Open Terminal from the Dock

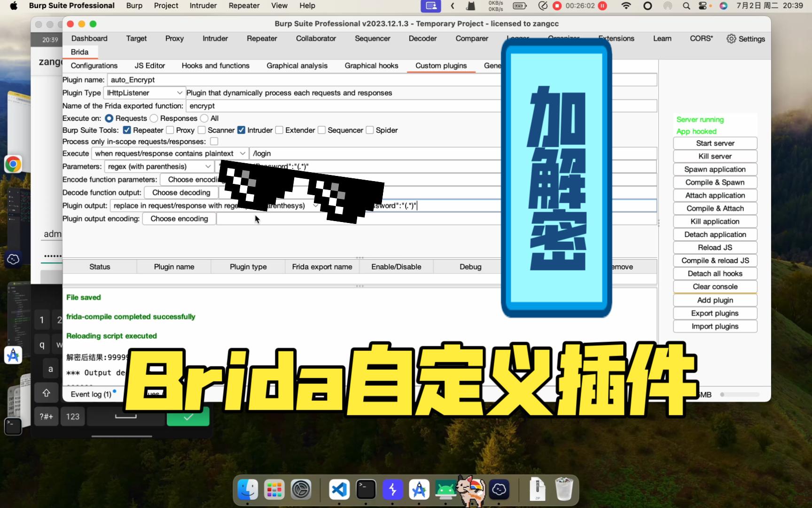366,490
